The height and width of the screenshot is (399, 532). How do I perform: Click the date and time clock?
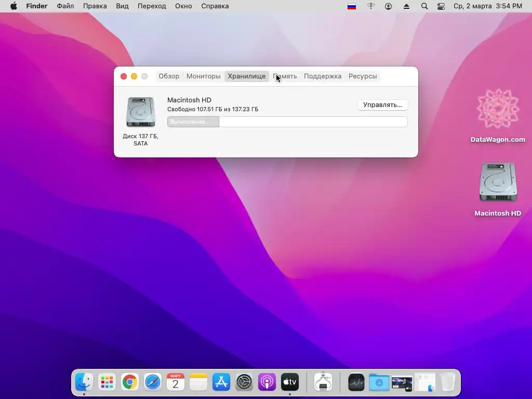click(488, 6)
